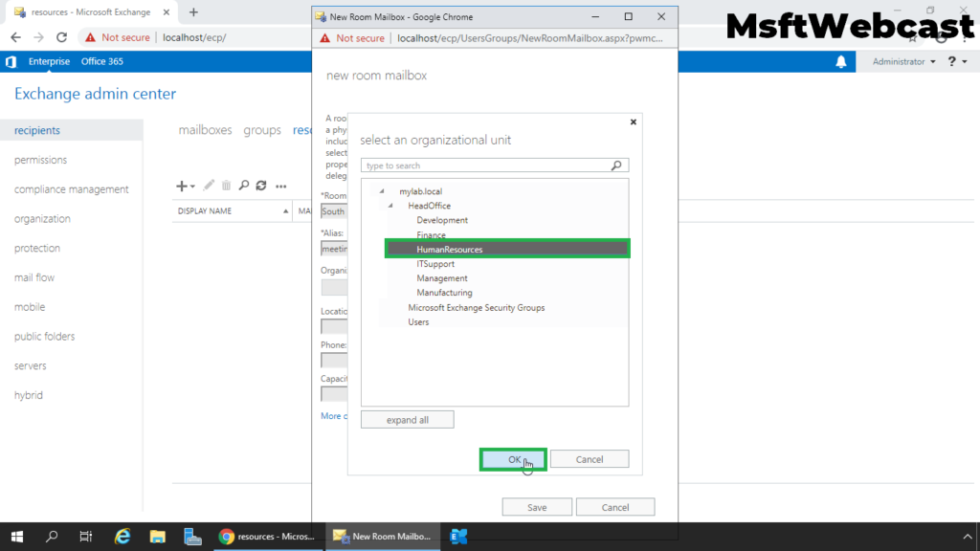
Task: Open File Explorer from taskbar
Action: pos(158,537)
